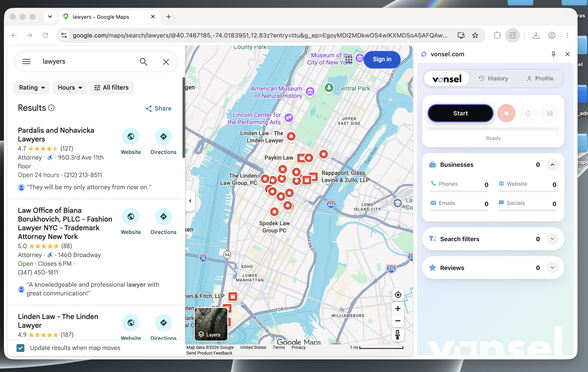Open Website for Pardalis and Nohavicka Lawyers
The image size is (588, 372).
pyautogui.click(x=131, y=141)
